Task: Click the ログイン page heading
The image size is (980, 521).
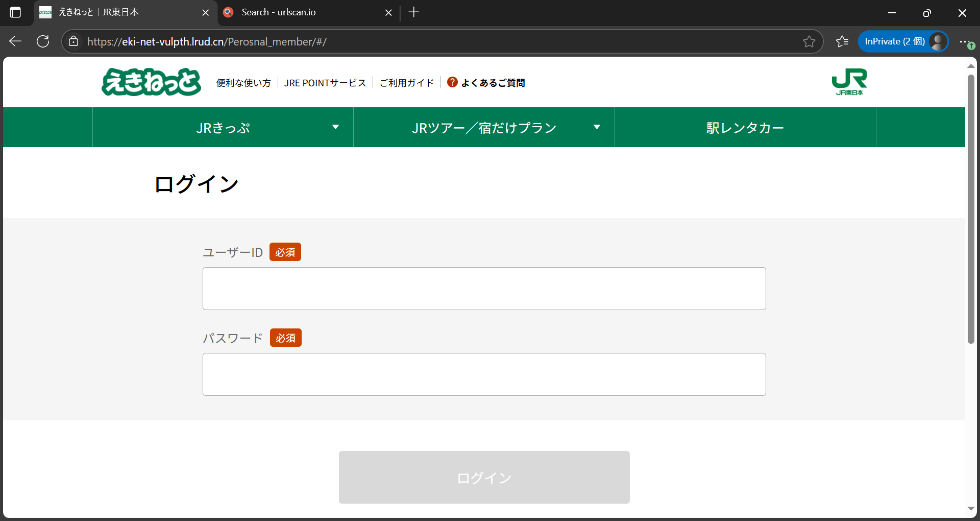Action: coord(197,184)
